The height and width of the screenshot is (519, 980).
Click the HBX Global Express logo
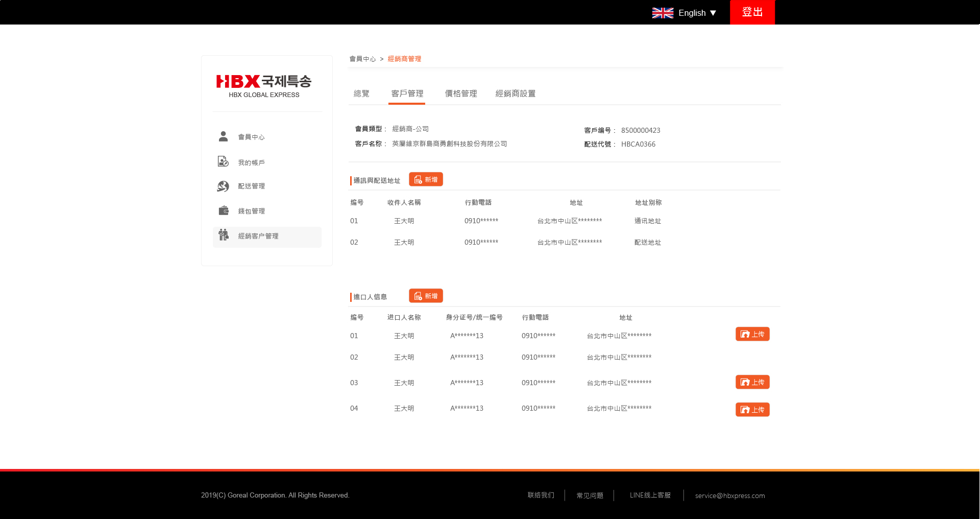point(264,85)
